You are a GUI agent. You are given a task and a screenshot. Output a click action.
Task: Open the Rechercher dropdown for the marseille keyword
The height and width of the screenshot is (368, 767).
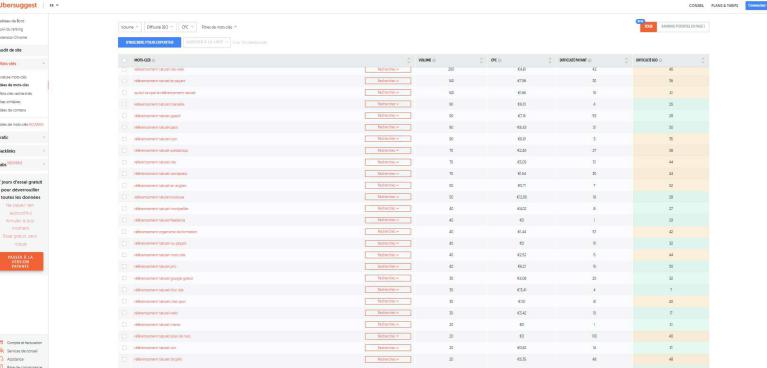pyautogui.click(x=388, y=104)
